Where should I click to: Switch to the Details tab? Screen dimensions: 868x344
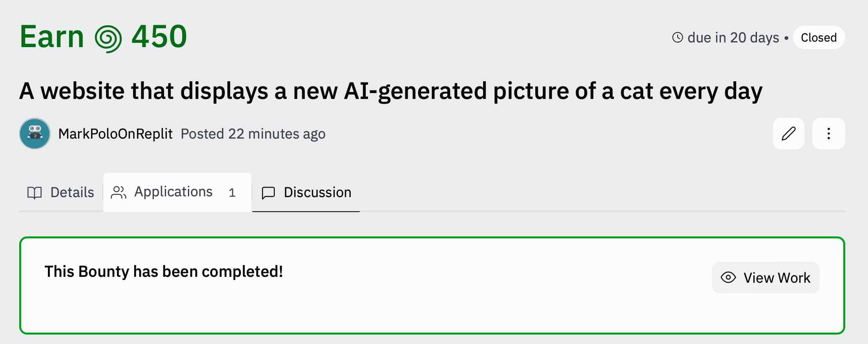[x=61, y=192]
